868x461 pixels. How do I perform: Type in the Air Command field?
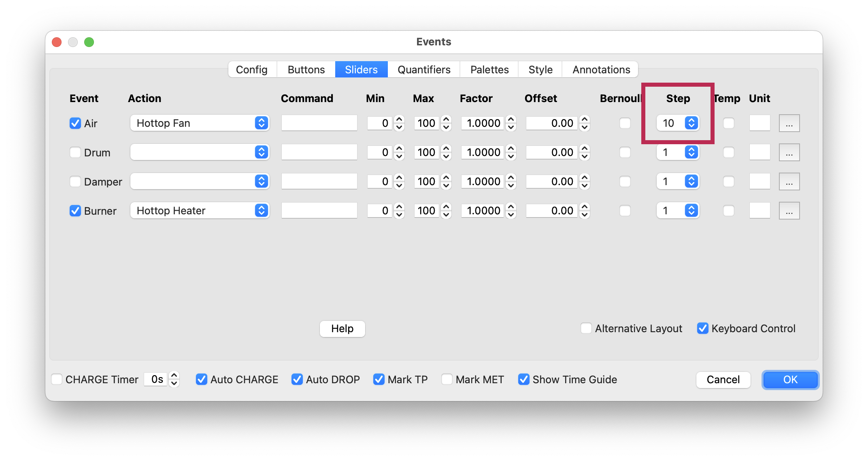[319, 123]
